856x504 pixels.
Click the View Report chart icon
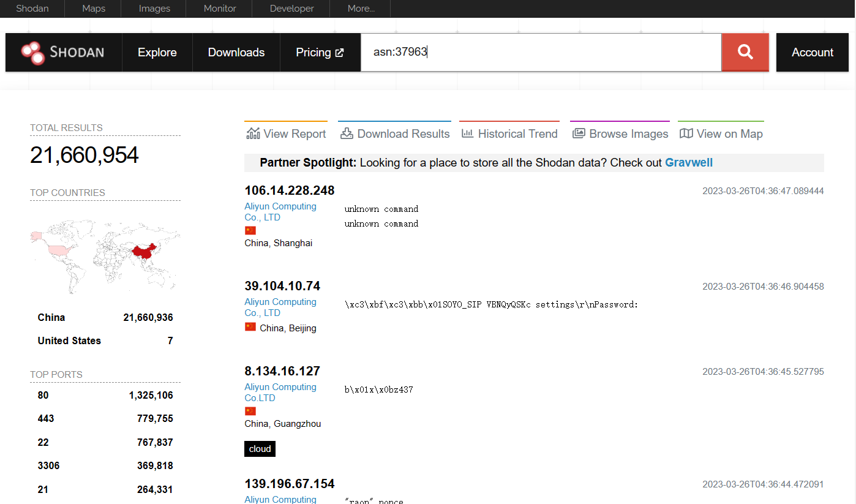pyautogui.click(x=253, y=134)
